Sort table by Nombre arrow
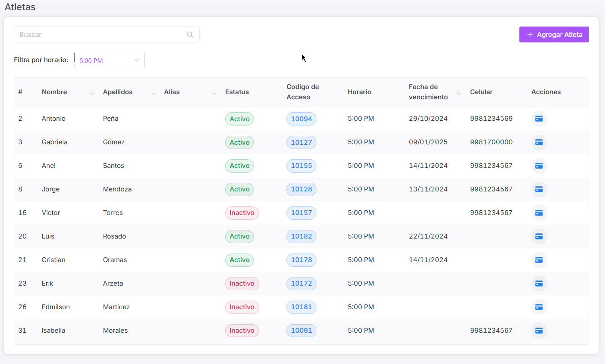Viewport: 605px width, 364px height. [x=92, y=92]
